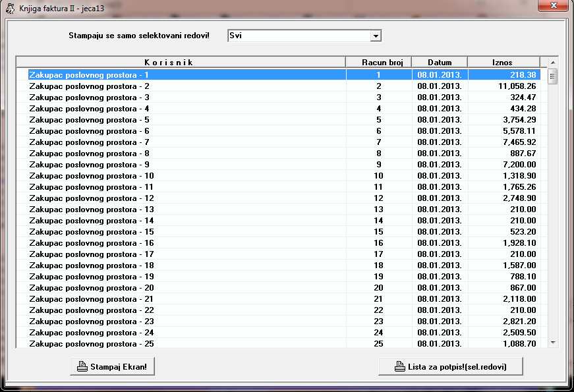Screen dimensions: 574x392
Task: Click Stampaj Ekran! button label
Action: tap(119, 367)
